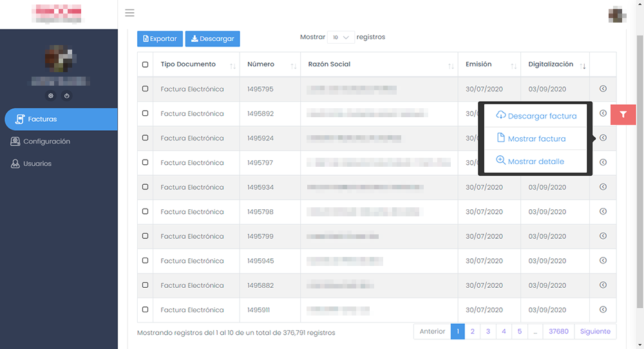Screen dimensions: 644x349
Task: Click invoice number 1495911 cell
Action: (270, 310)
